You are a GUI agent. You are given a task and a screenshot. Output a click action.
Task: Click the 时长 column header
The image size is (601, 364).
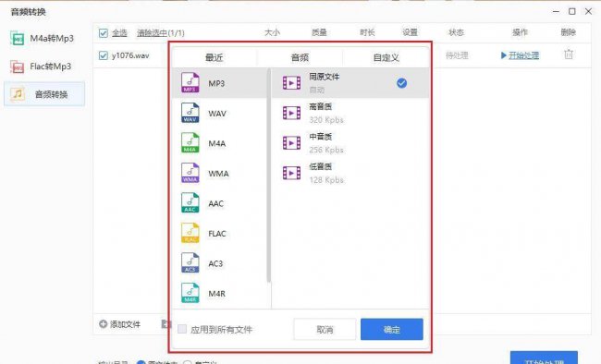367,32
